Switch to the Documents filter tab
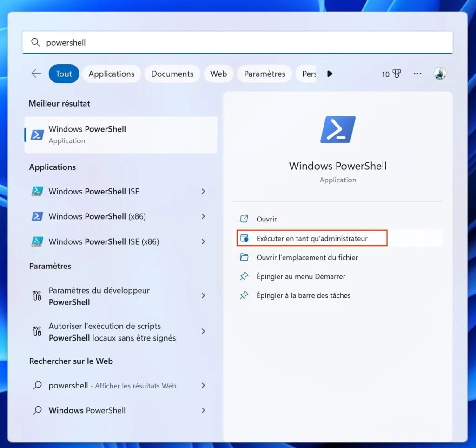 [x=172, y=74]
